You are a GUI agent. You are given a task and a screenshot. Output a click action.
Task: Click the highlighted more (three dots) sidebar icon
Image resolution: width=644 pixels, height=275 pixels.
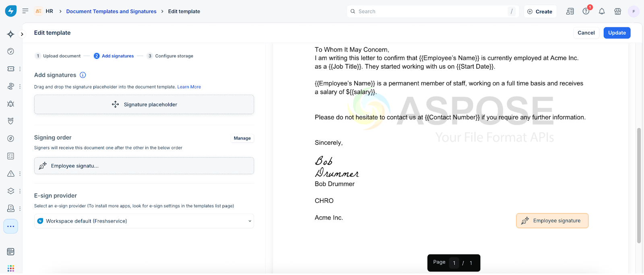[x=11, y=226]
